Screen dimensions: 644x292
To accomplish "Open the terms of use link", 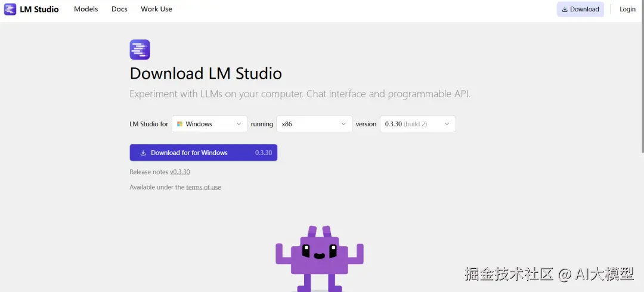I will 203,187.
